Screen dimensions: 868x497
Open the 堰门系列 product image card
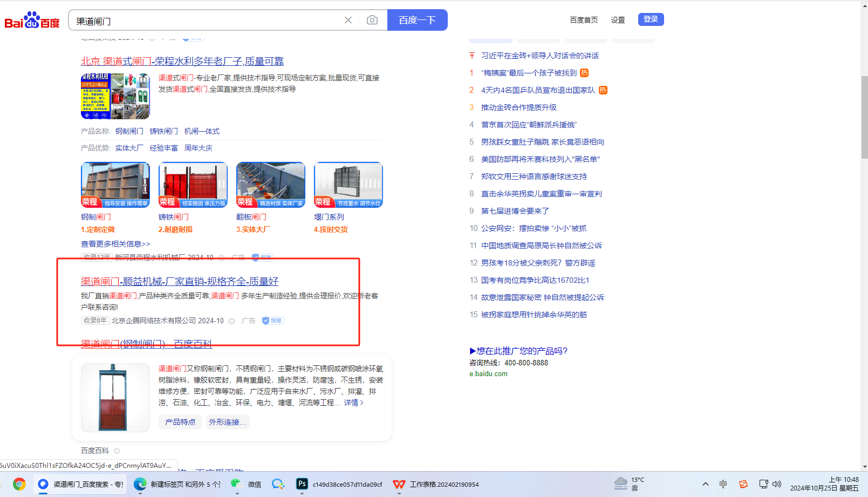pyautogui.click(x=348, y=185)
